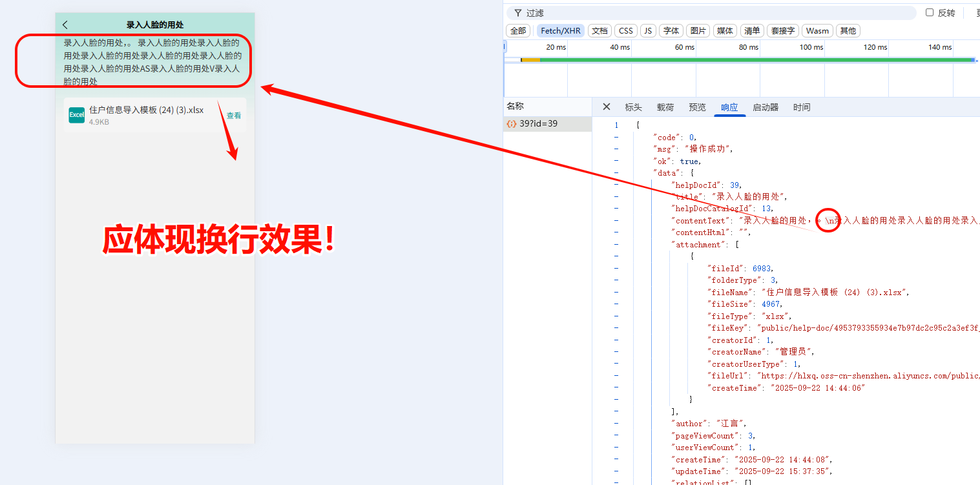Click the Wasm resource type filter
The width and height of the screenshot is (980, 485).
click(x=817, y=30)
